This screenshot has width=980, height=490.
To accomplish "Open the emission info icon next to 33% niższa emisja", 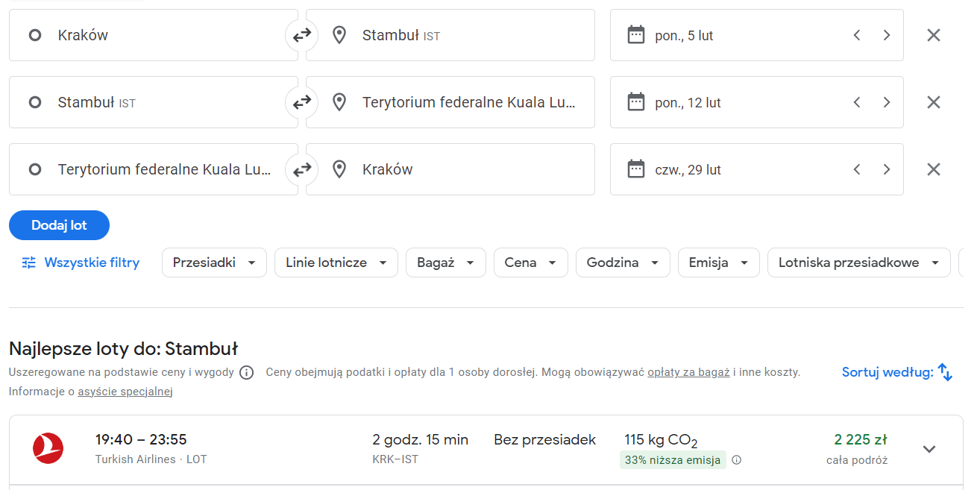I will click(737, 460).
